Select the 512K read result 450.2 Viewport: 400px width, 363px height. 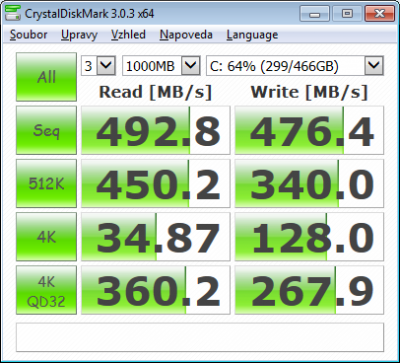click(156, 184)
